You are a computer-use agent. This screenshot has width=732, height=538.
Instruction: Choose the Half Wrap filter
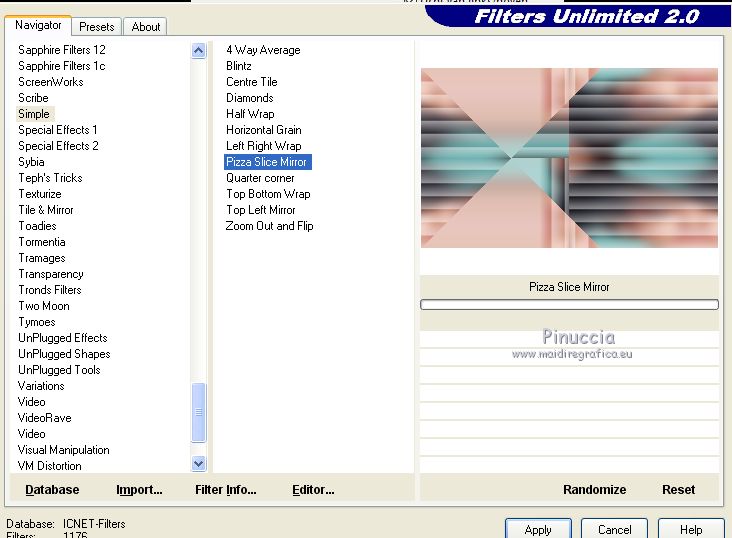[x=250, y=114]
